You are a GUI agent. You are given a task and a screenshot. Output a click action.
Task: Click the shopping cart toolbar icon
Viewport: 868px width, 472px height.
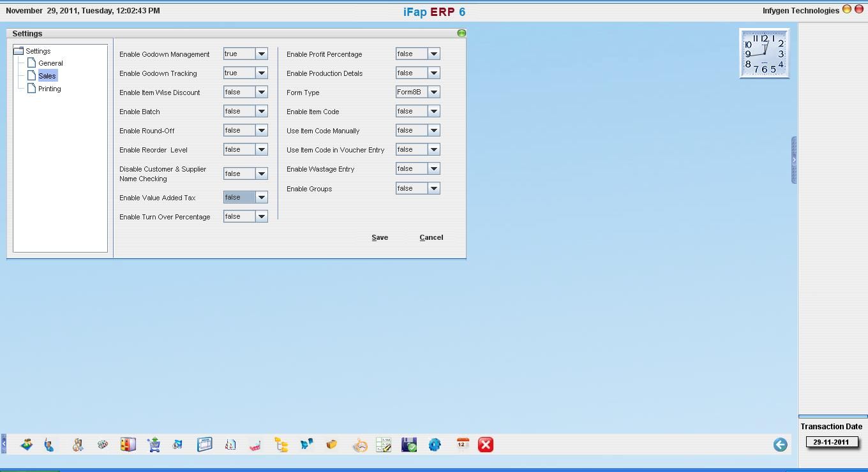[154, 445]
